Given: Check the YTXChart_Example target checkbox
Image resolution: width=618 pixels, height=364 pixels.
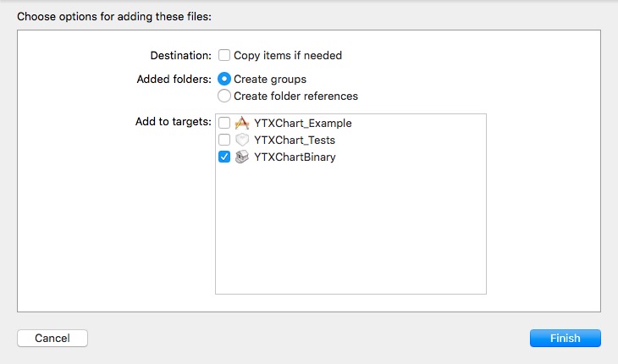Looking at the screenshot, I should (224, 123).
